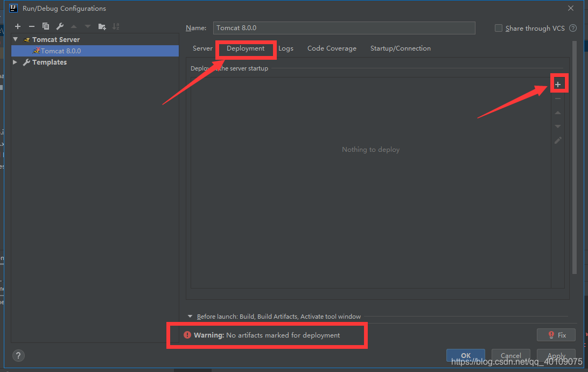588x372 pixels.
Task: Switch to the Logs tab
Action: point(286,48)
